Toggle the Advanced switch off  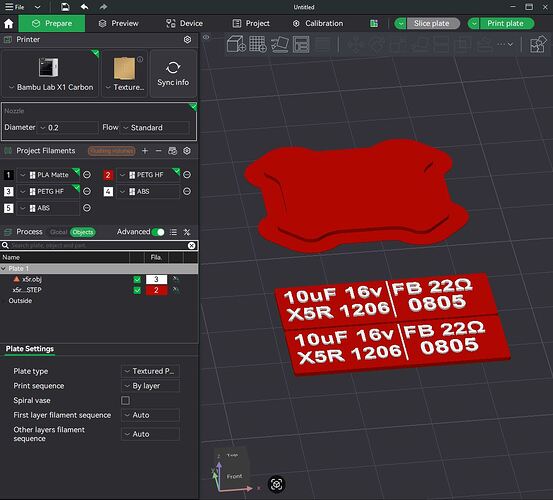(x=158, y=232)
